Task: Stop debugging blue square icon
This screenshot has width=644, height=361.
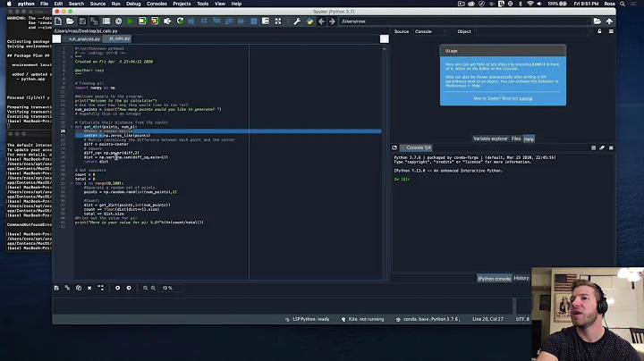Action: (x=253, y=21)
